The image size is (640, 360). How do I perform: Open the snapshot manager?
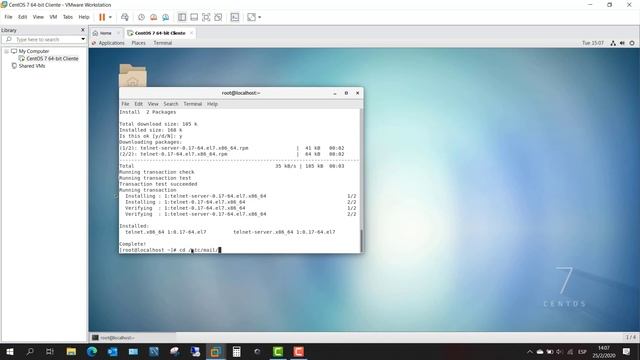(x=165, y=17)
